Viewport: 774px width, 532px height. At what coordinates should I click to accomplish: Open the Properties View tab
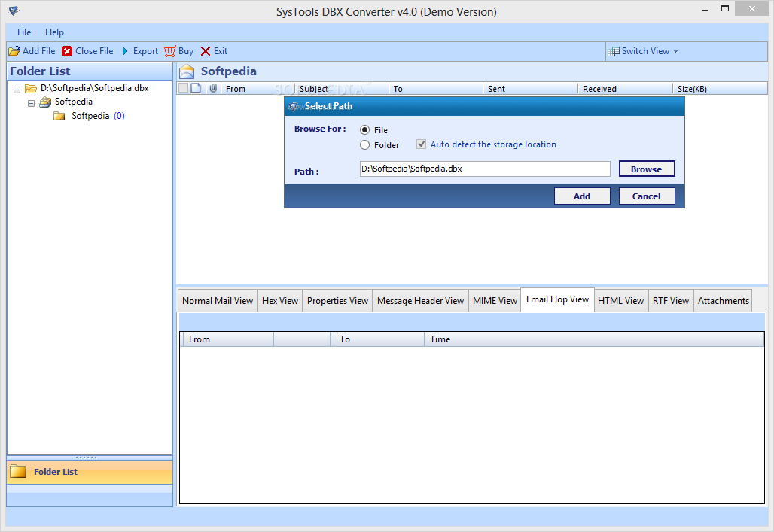(x=337, y=300)
